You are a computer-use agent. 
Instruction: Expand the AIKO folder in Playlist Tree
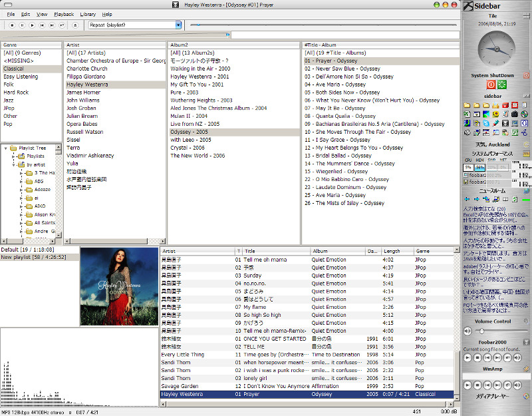[22, 206]
